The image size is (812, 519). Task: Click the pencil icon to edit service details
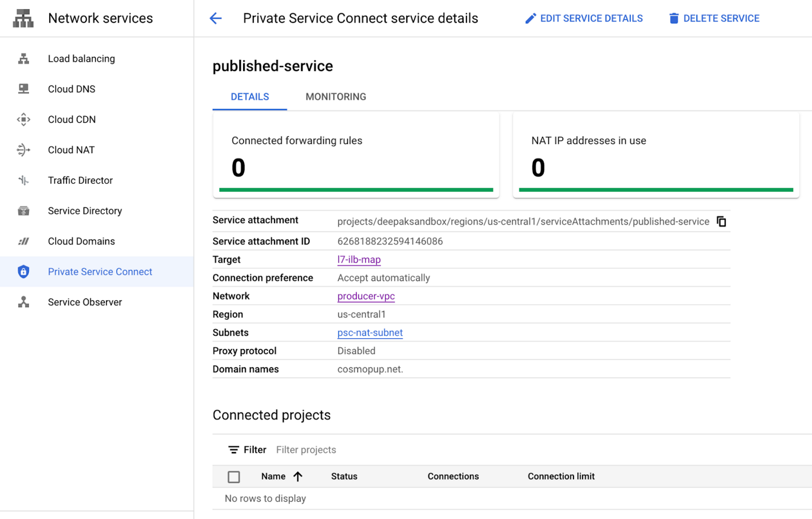pos(530,17)
